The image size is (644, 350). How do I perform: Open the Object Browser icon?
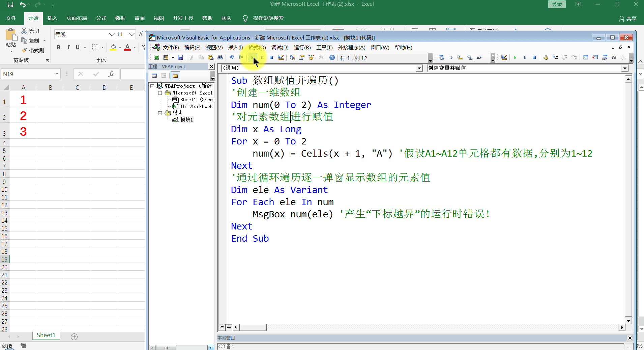[x=311, y=57]
